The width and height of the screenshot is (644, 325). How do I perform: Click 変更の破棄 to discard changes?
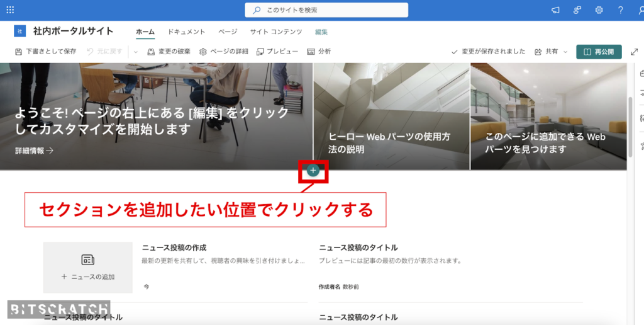[x=169, y=52]
